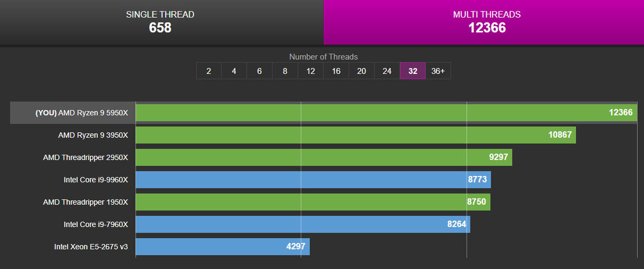This screenshot has height=269, width=644.
Task: Pick the 6 threads button
Action: [259, 71]
